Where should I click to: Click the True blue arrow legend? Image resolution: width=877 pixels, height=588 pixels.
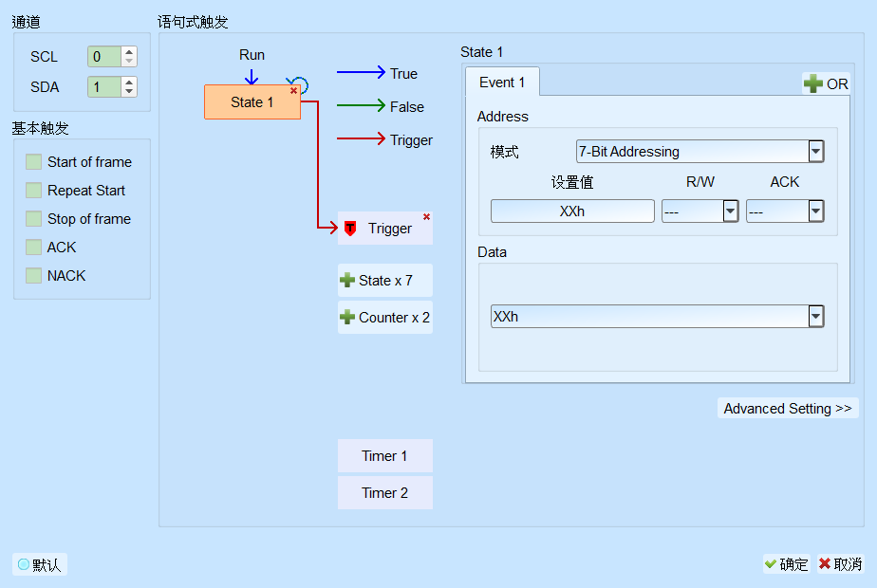click(x=362, y=72)
